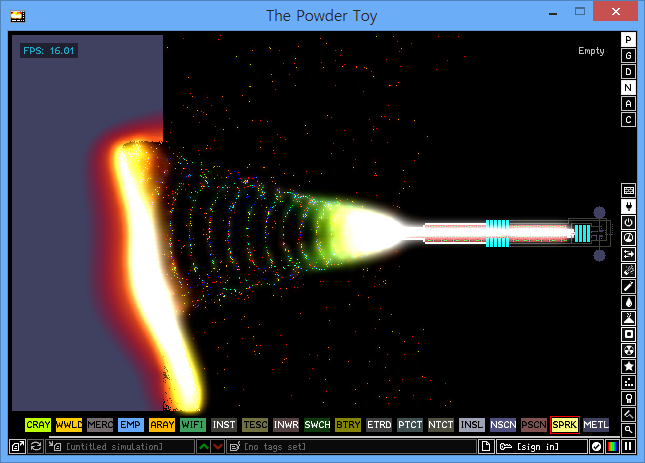This screenshot has height=463, width=645.
Task: Select the INSL element
Action: pos(472,425)
